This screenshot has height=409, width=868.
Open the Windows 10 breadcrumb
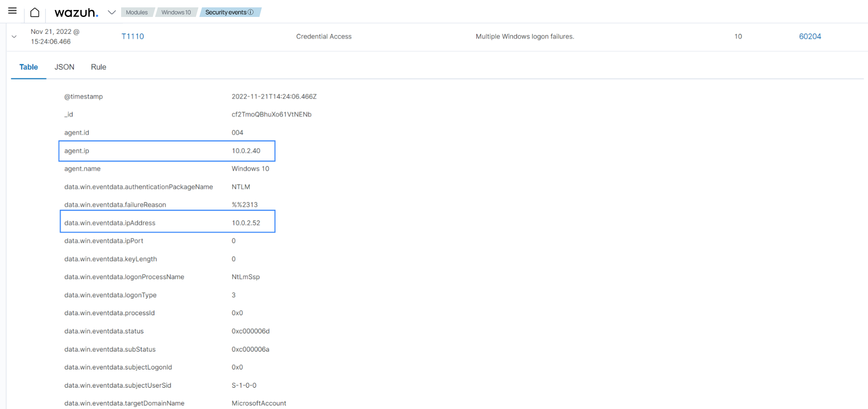(x=176, y=12)
